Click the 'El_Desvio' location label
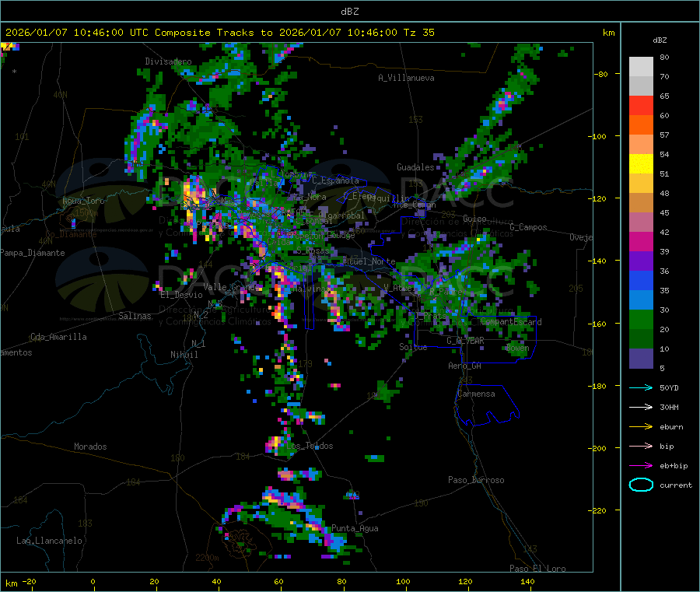Viewport: 700px width, 592px height. (x=182, y=295)
